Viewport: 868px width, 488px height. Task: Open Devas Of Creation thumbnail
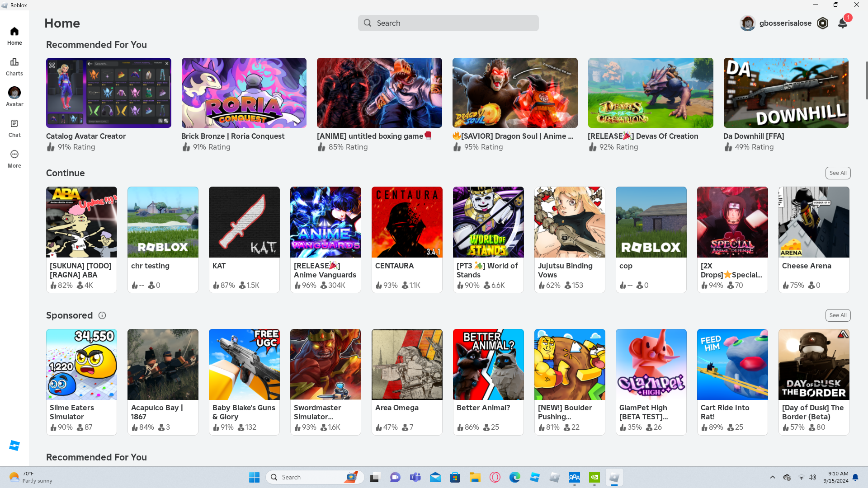click(651, 93)
